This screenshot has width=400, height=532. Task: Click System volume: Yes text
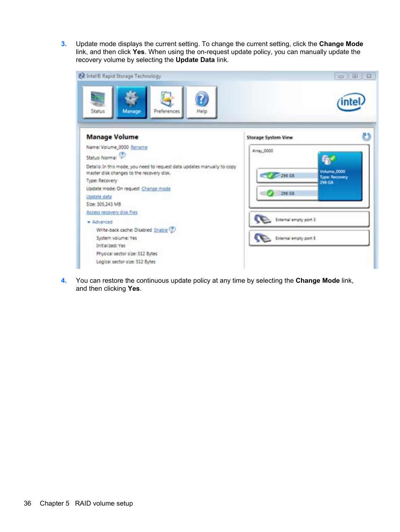[117, 238]
